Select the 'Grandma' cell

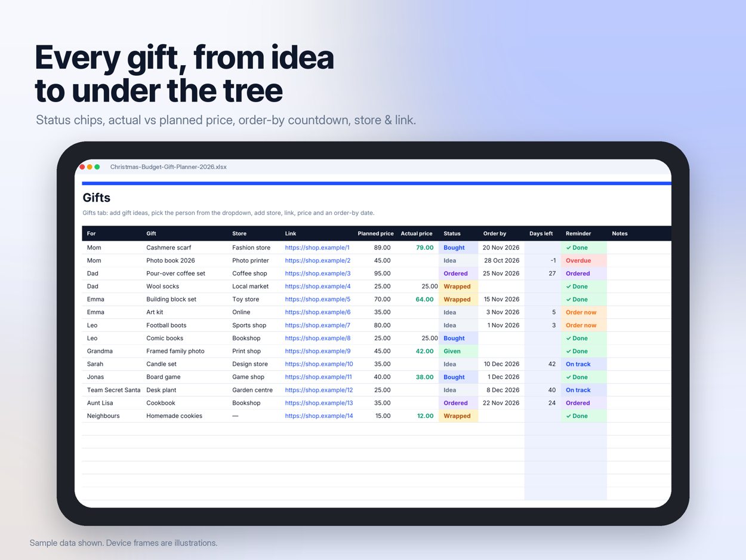(x=100, y=351)
